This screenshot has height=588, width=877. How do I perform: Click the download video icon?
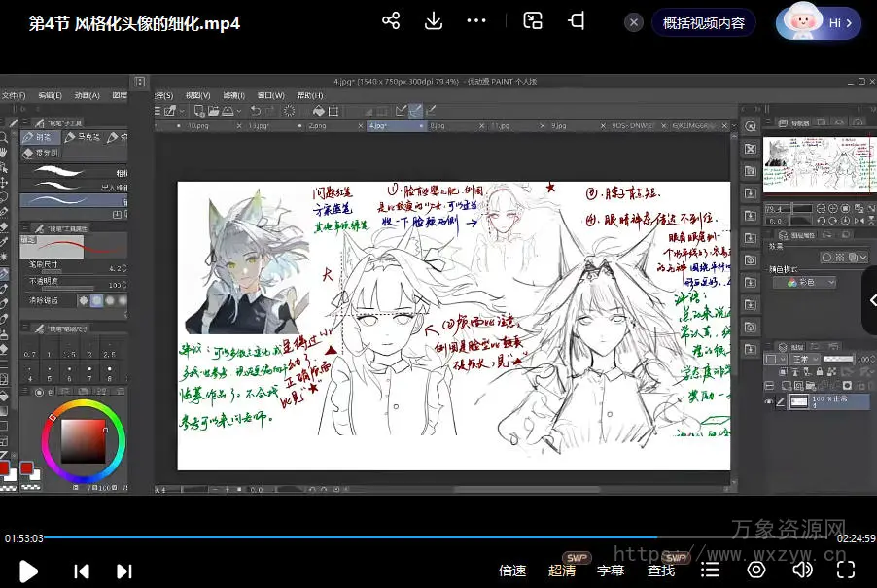click(434, 21)
